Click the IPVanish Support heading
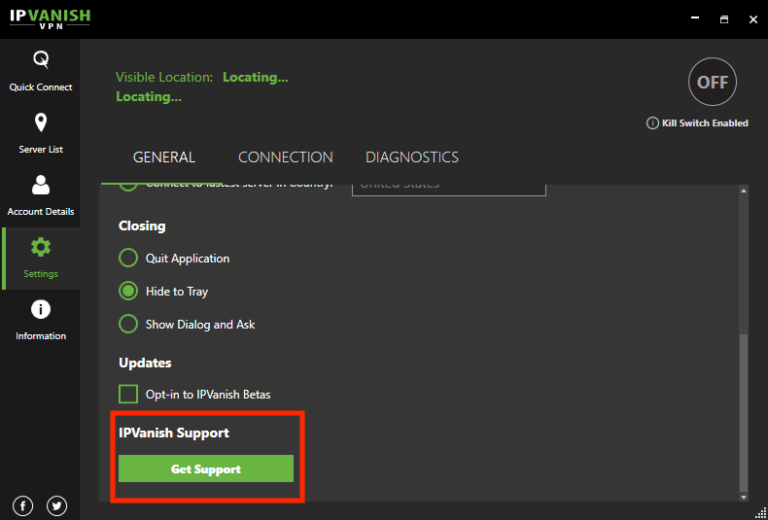This screenshot has height=520, width=768. coord(174,433)
